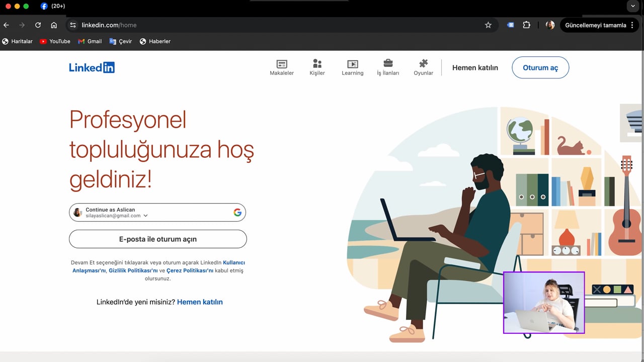Click the Hemen katılın link below the form
This screenshot has height=362, width=644.
(200, 302)
